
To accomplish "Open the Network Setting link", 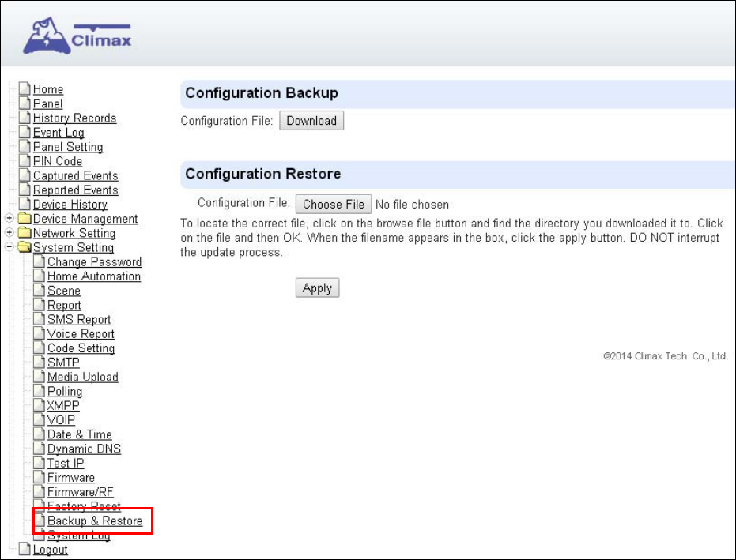I will click(x=74, y=233).
